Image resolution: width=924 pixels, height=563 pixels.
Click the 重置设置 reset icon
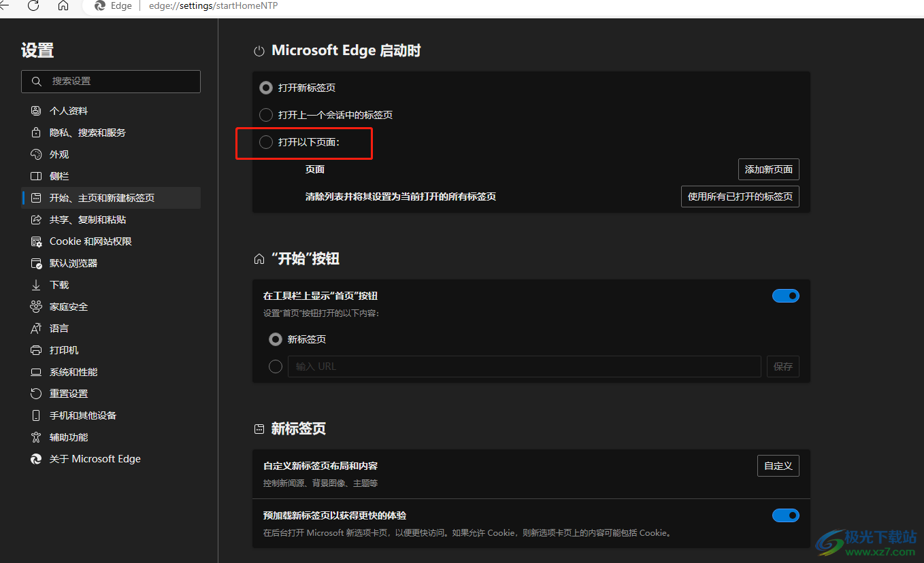tap(36, 394)
